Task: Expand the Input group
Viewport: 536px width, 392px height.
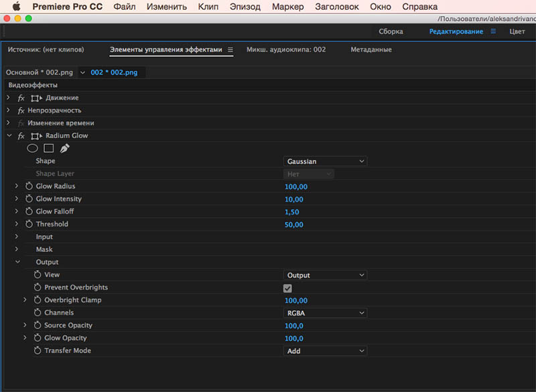Action: (16, 237)
